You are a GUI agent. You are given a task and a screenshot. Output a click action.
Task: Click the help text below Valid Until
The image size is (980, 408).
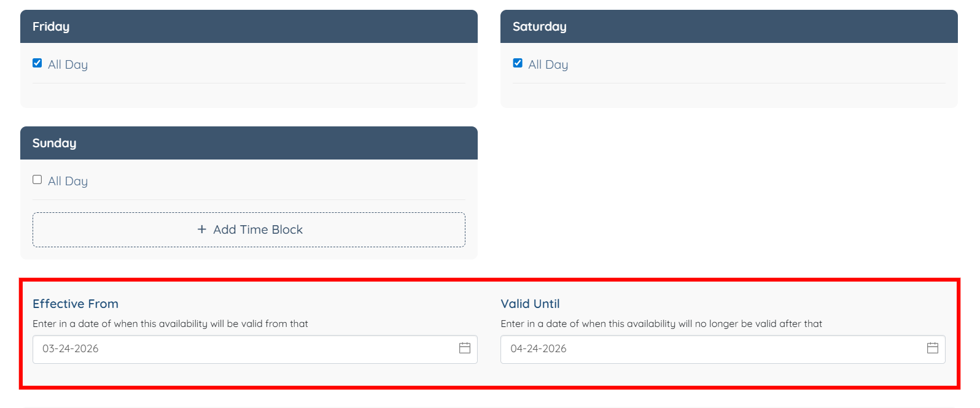point(661,323)
